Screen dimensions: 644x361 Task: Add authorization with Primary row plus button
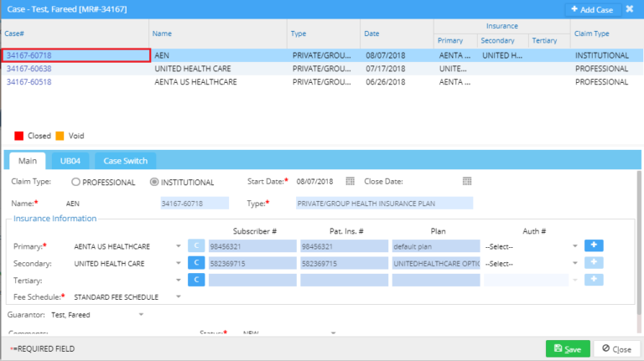(594, 245)
